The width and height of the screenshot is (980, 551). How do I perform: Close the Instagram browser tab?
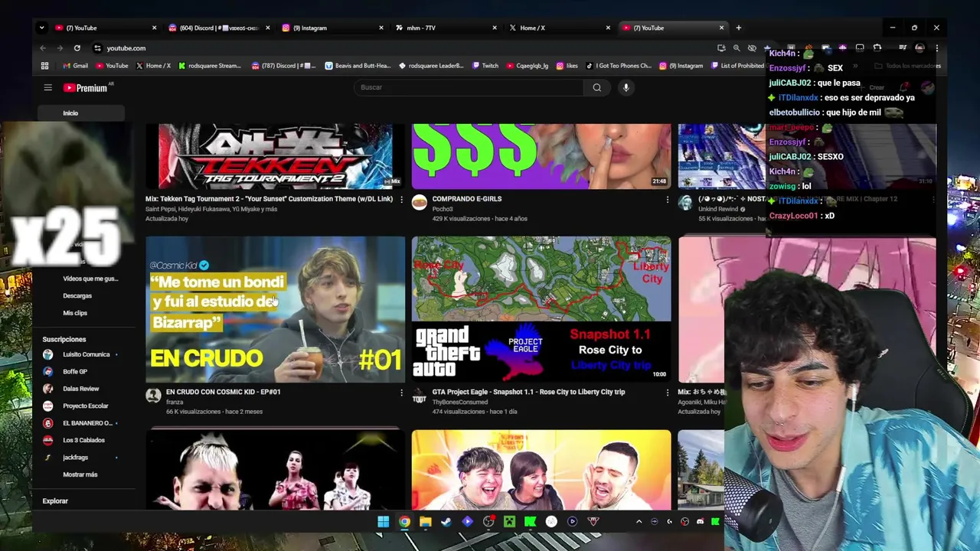(x=381, y=28)
